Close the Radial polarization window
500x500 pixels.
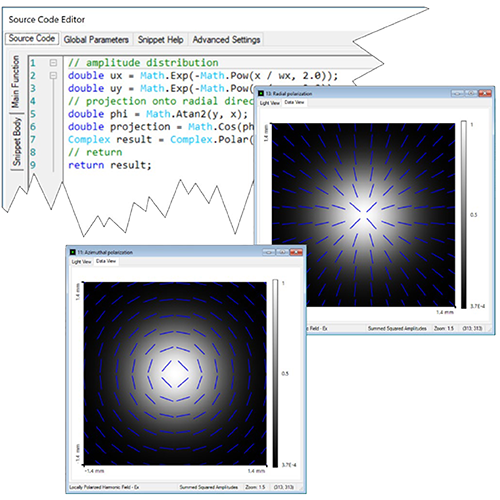[x=485, y=94]
